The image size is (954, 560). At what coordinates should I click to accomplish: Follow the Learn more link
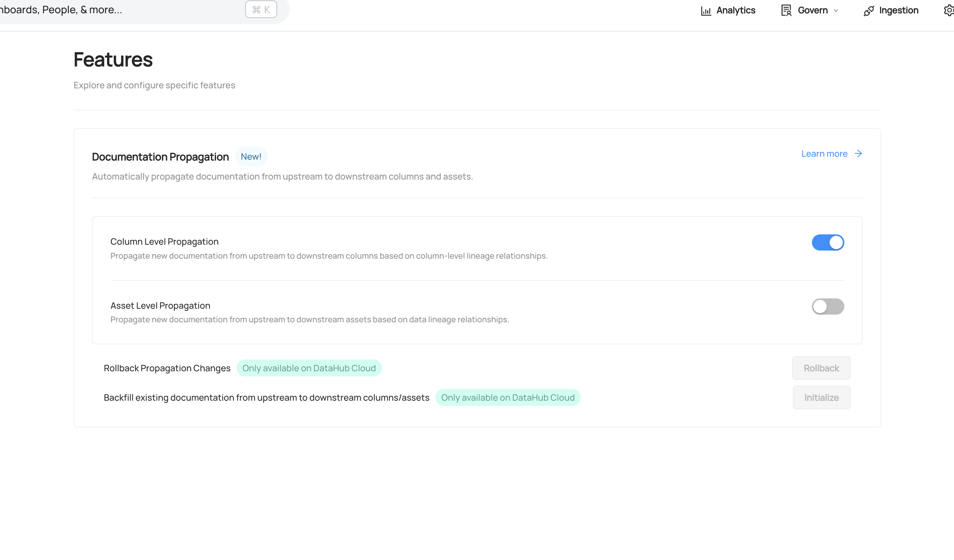click(x=824, y=154)
